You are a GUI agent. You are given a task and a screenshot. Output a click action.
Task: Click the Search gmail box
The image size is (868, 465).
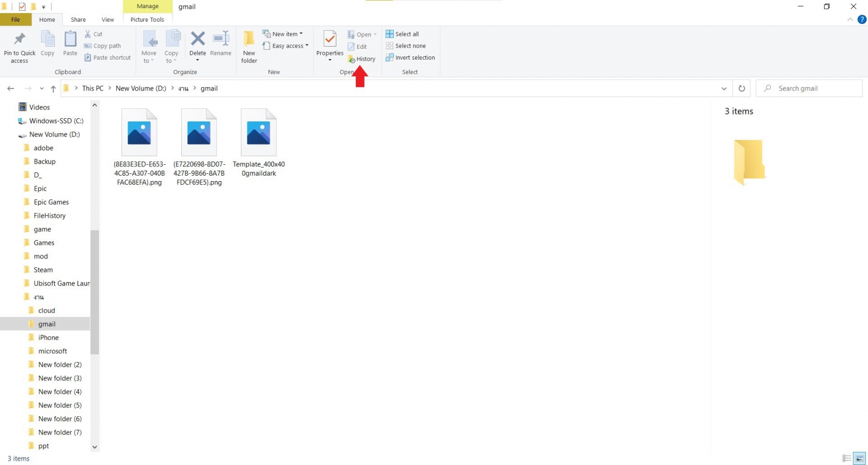(809, 88)
